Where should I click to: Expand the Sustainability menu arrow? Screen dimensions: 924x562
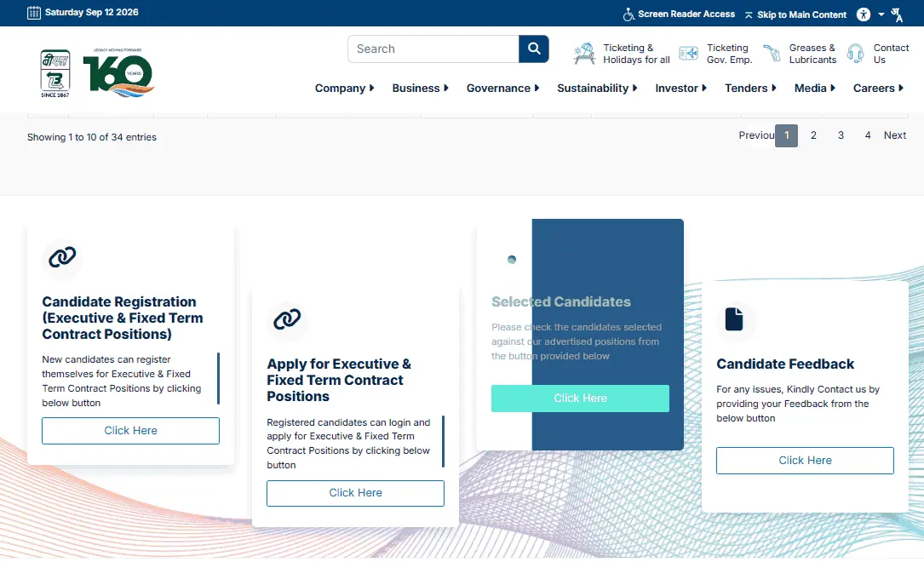tap(634, 88)
